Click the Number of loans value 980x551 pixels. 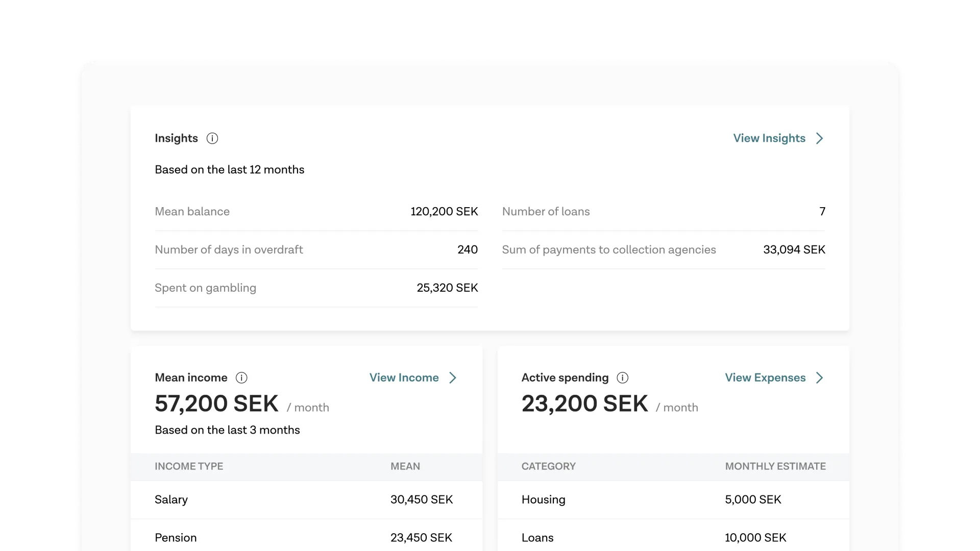click(822, 212)
